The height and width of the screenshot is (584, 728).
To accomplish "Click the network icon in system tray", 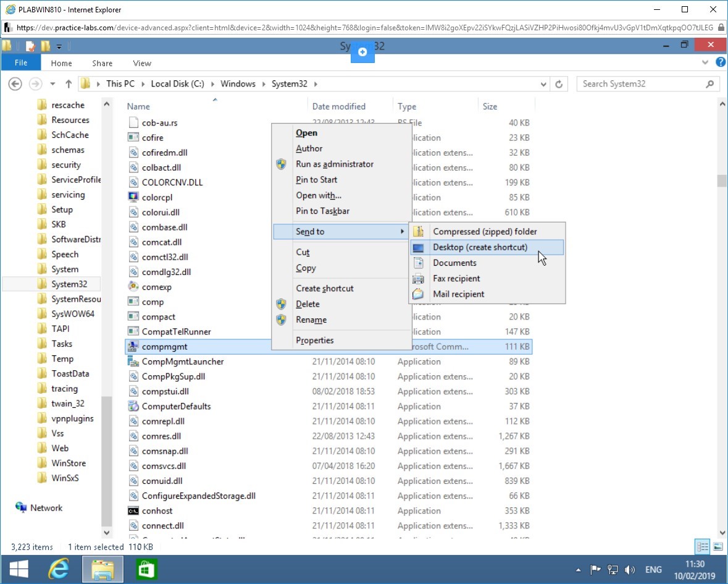I will tap(613, 570).
